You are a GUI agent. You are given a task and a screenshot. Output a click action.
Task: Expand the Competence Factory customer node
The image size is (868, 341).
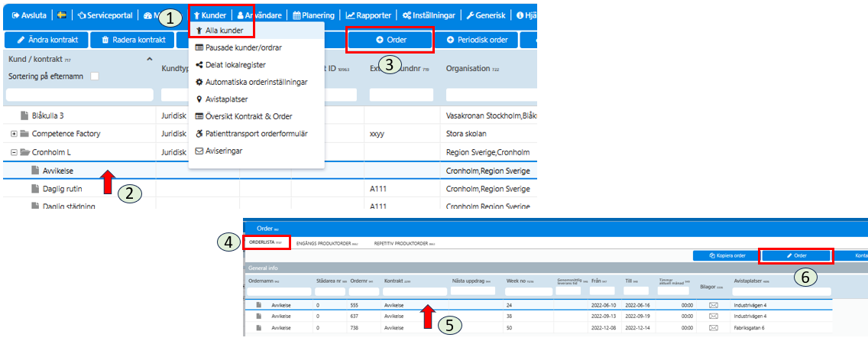click(14, 134)
